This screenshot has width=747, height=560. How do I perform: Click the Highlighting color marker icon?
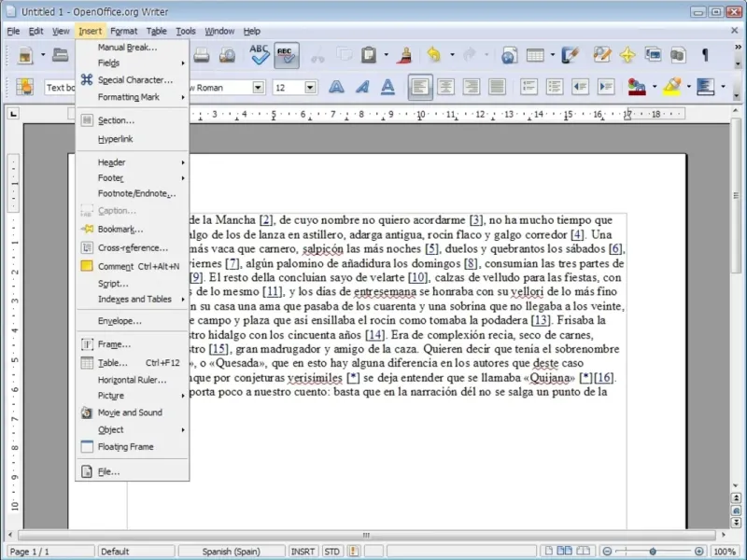click(671, 87)
